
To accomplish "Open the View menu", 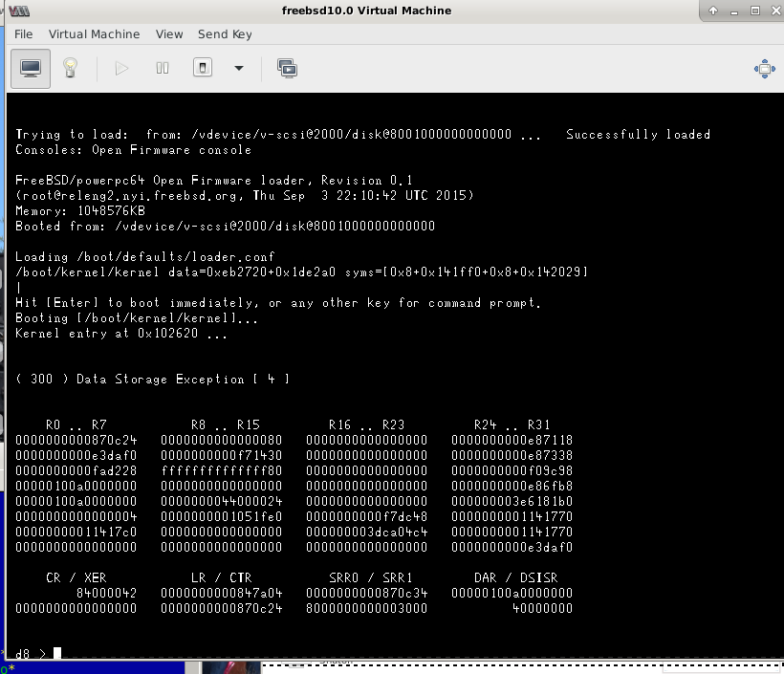I will 169,34.
